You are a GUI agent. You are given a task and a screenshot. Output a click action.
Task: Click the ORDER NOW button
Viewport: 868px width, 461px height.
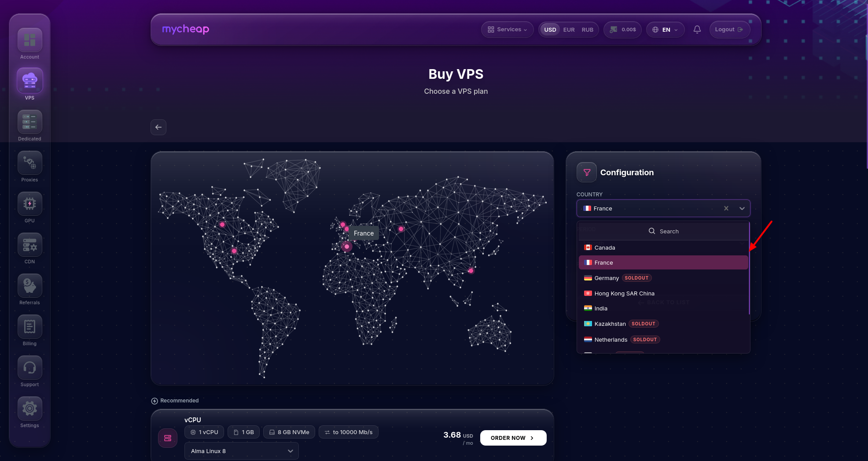pos(513,438)
